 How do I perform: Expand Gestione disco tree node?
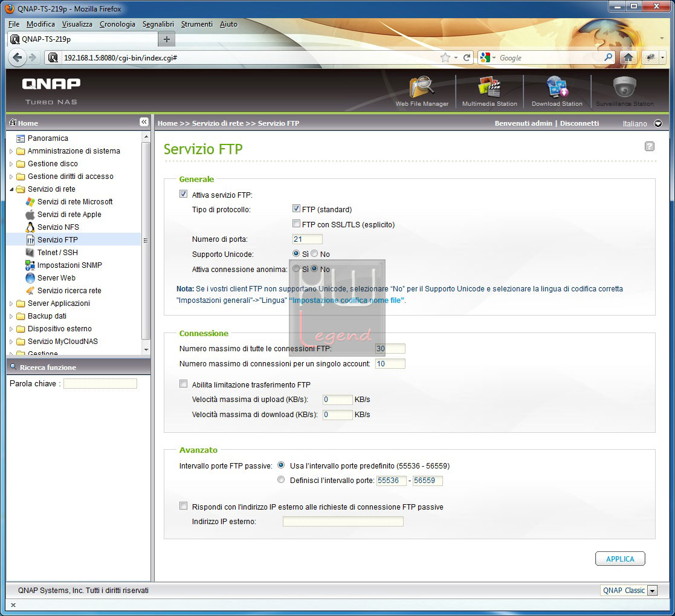[11, 164]
